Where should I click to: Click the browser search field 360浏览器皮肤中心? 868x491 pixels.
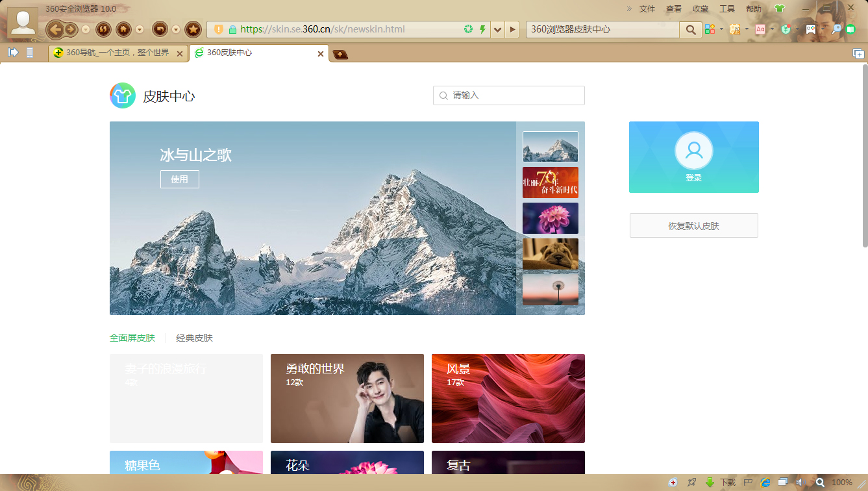click(603, 29)
